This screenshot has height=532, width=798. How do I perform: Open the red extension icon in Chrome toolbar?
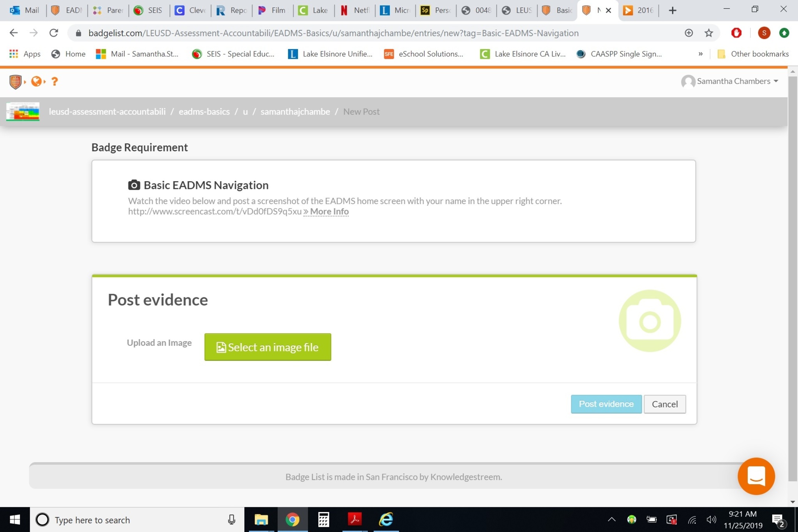click(736, 33)
